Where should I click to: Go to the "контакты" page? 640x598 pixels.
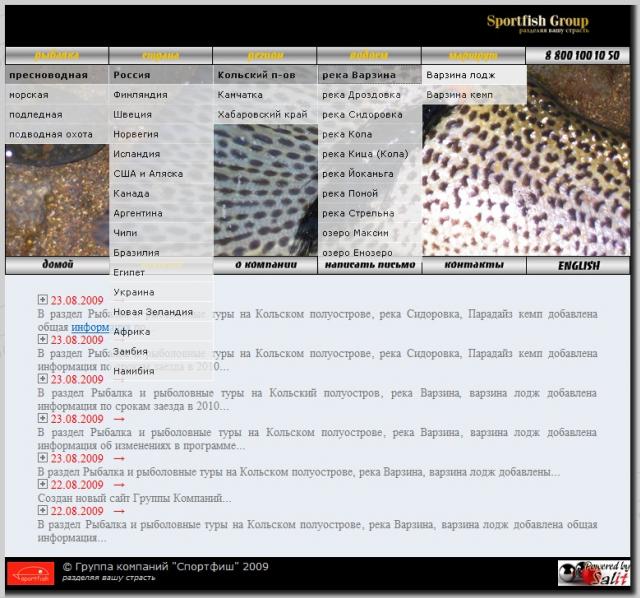coord(473,265)
